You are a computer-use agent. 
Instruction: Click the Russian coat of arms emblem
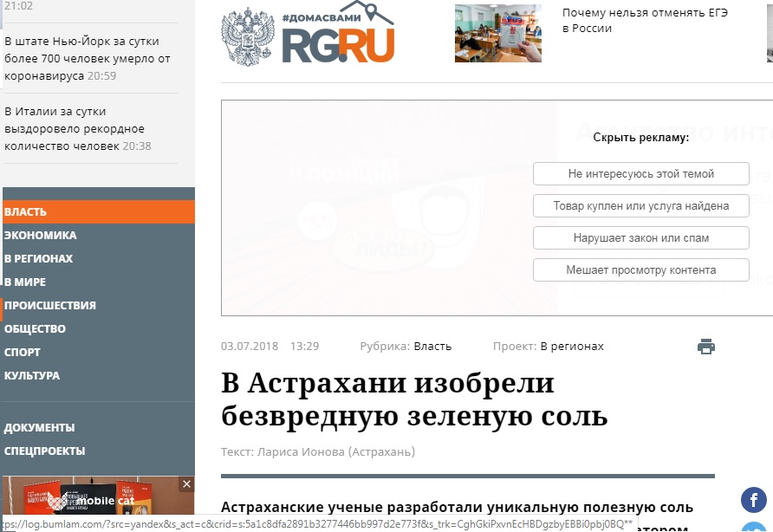point(249,35)
